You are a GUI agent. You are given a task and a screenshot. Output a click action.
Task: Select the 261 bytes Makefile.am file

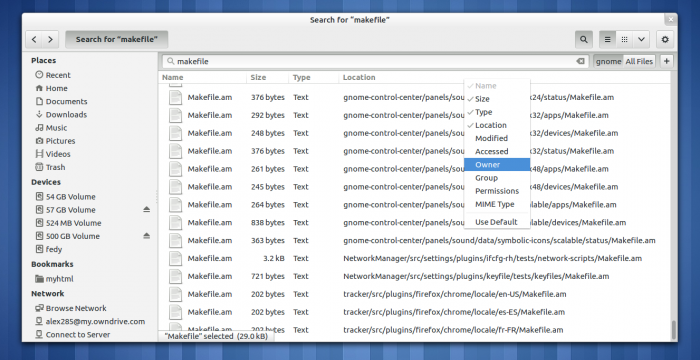pyautogui.click(x=414, y=169)
